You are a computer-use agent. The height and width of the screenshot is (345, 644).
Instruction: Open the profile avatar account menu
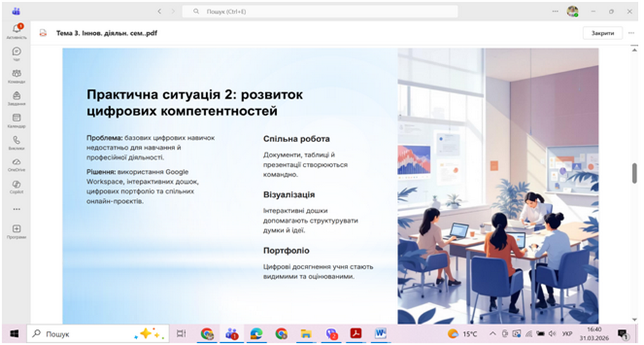tap(572, 12)
